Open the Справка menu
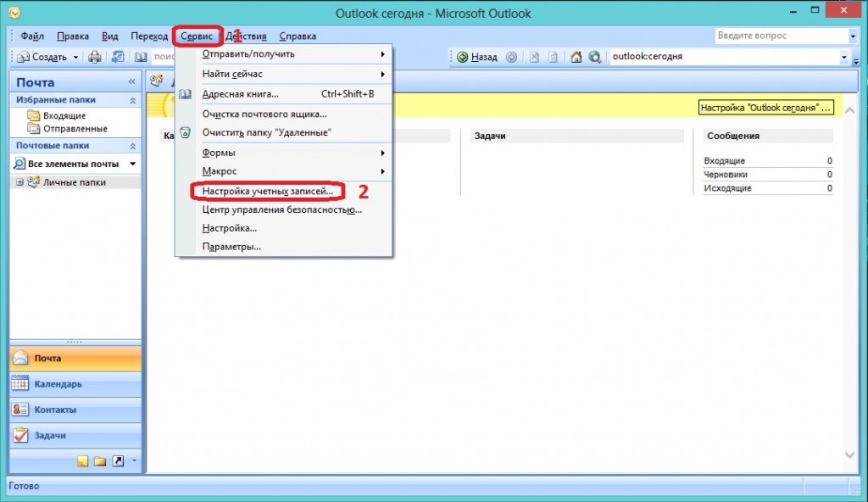The image size is (868, 502). pyautogui.click(x=298, y=36)
